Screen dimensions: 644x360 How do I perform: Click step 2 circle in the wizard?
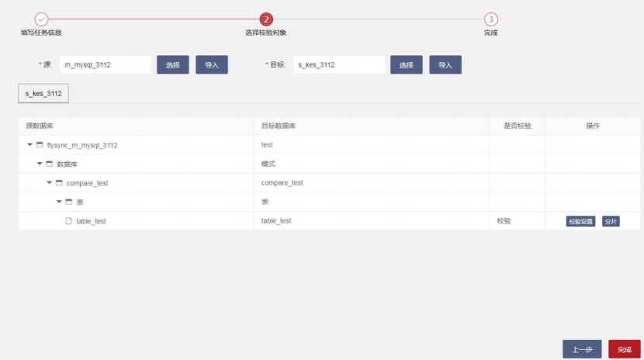266,19
